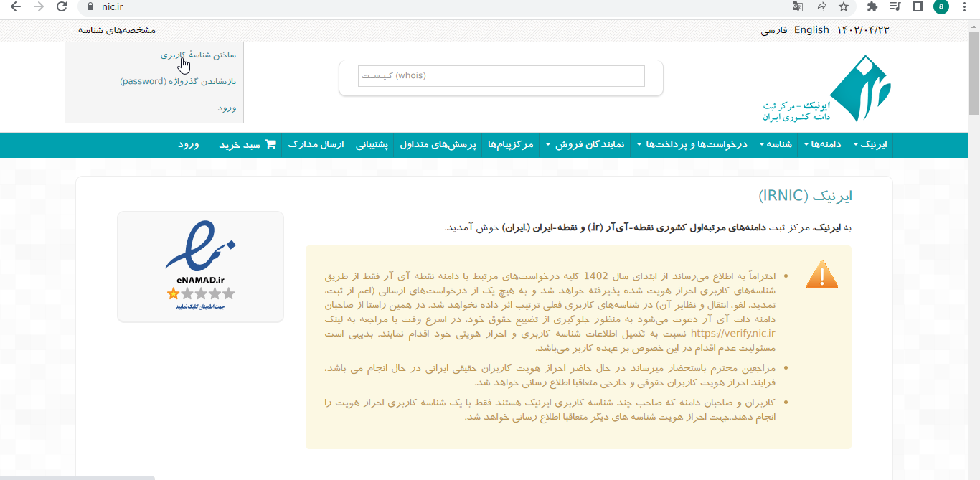Open the media controls icon
The image size is (980, 480).
895,6
